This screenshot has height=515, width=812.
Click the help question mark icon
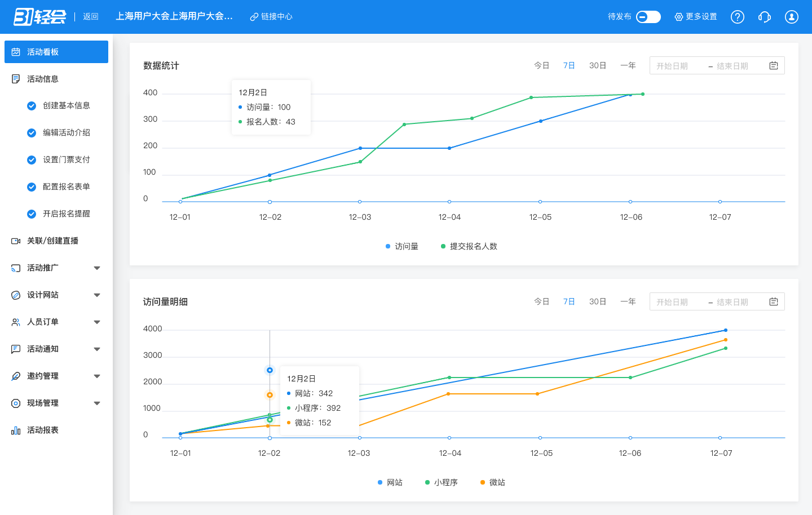(x=737, y=17)
